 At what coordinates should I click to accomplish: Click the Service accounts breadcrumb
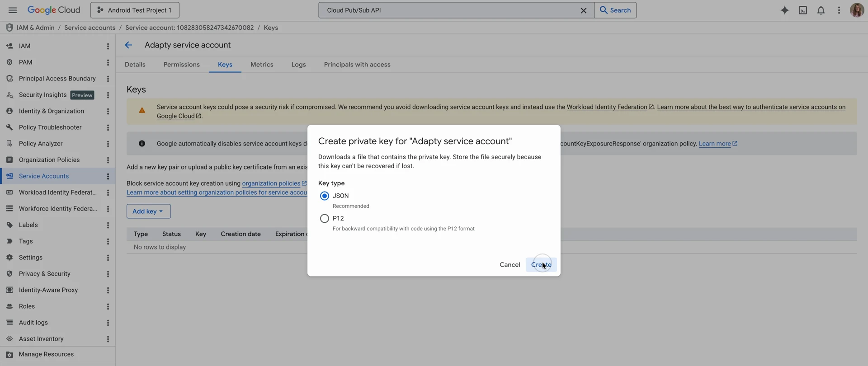90,28
